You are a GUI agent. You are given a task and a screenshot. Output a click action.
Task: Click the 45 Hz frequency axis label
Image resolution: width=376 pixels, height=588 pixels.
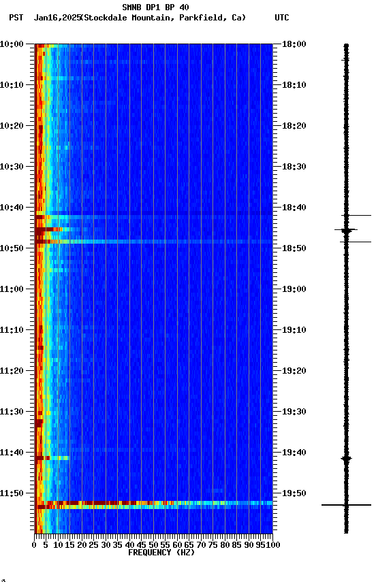[142, 545]
